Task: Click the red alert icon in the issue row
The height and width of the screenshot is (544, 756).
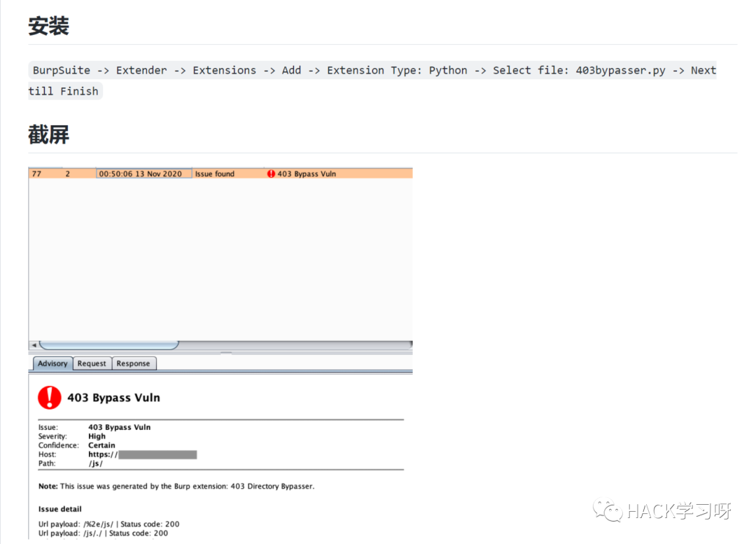Action: (x=271, y=174)
